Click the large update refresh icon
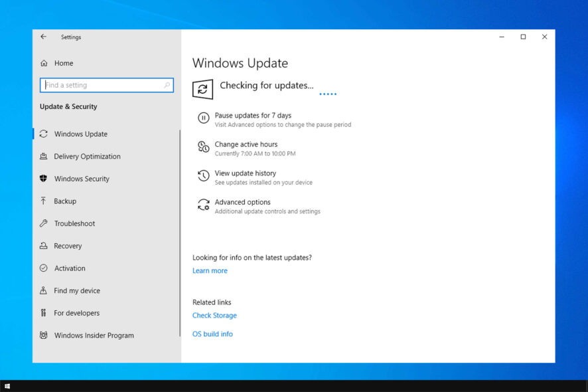Image resolution: width=588 pixels, height=392 pixels. point(202,90)
